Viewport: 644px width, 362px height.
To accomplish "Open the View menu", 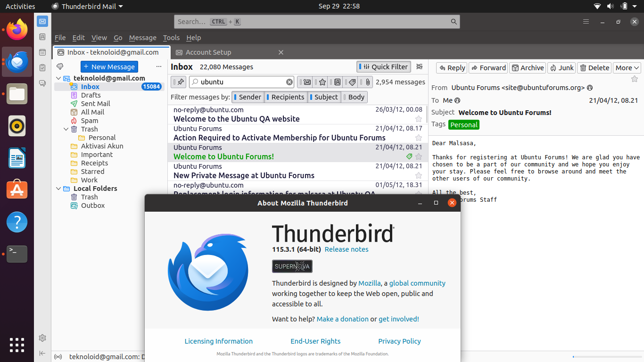I will pyautogui.click(x=99, y=38).
